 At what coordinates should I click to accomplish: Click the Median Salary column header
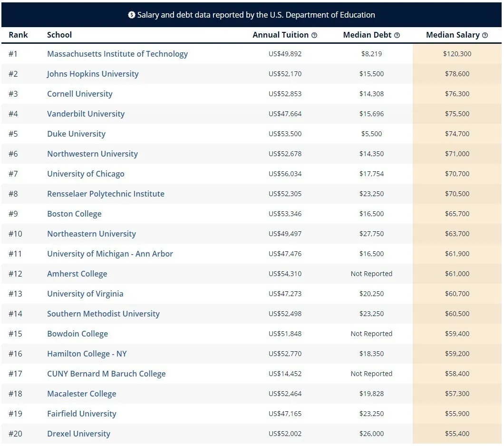pos(452,35)
